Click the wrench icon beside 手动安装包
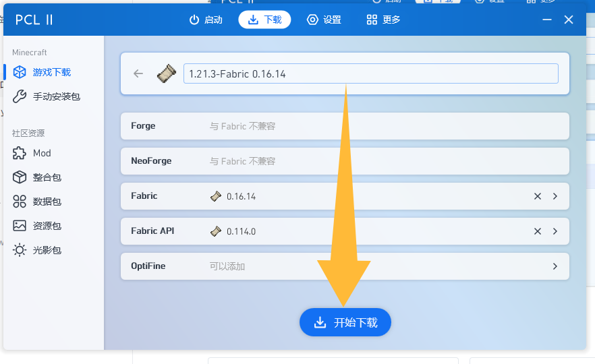The width and height of the screenshot is (595, 364). 20,96
